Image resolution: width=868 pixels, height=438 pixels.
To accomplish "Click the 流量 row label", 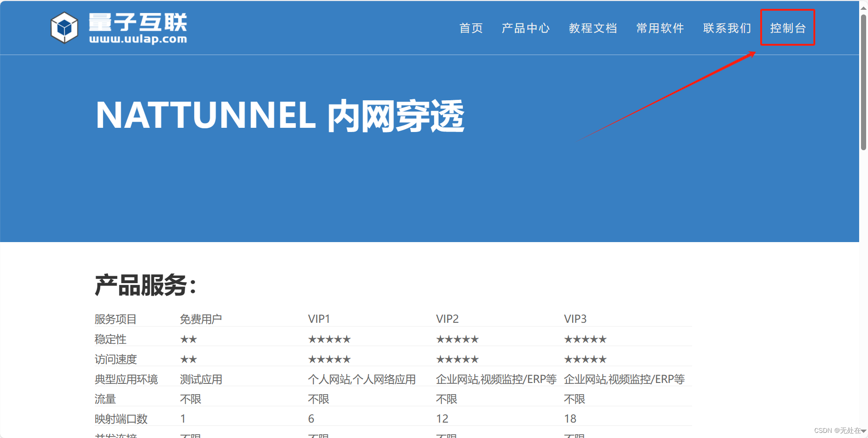I will click(105, 399).
